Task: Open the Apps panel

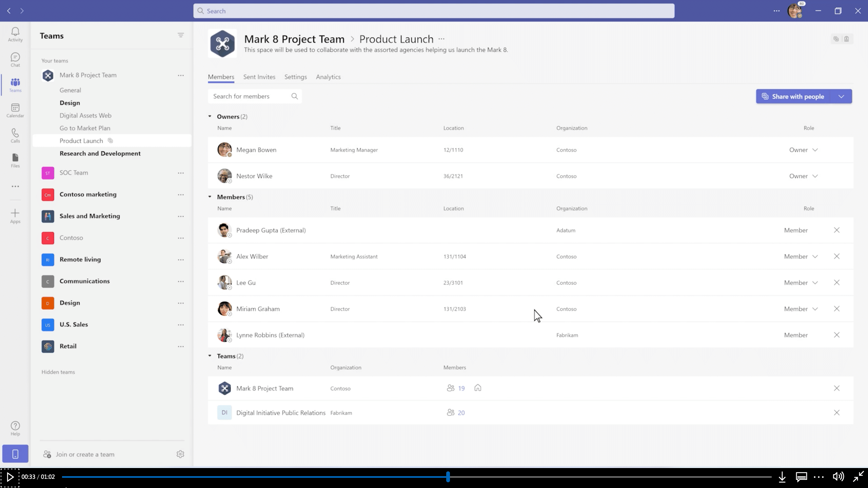Action: [x=15, y=216]
